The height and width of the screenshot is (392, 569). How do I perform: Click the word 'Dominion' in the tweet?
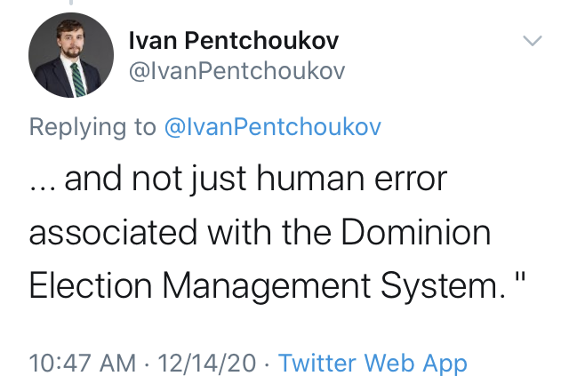pyautogui.click(x=416, y=232)
